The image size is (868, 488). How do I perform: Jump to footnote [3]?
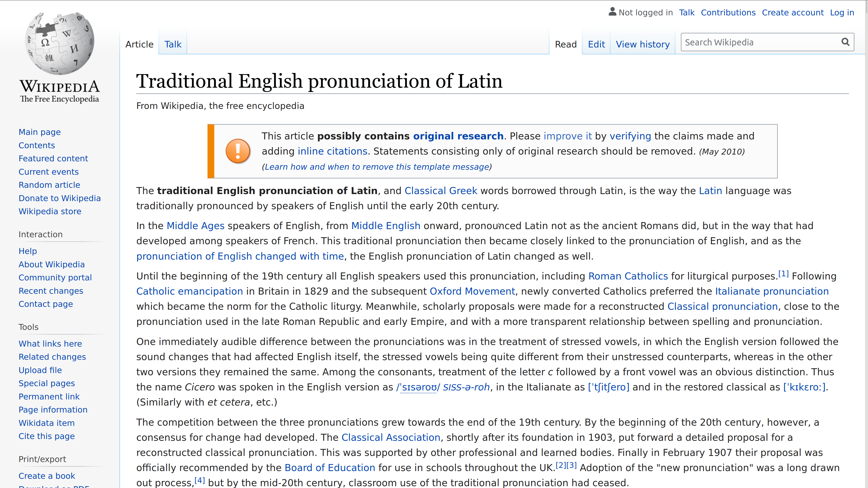pyautogui.click(x=571, y=465)
